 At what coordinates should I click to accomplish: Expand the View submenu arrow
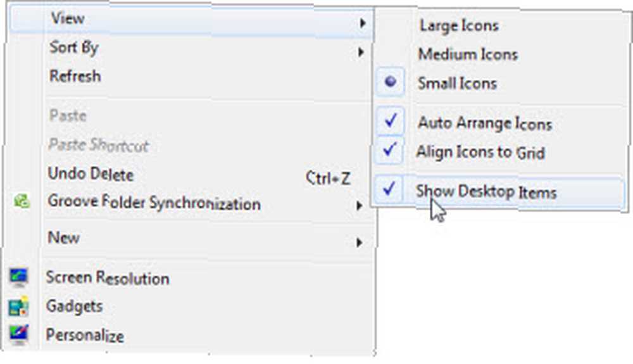point(363,23)
